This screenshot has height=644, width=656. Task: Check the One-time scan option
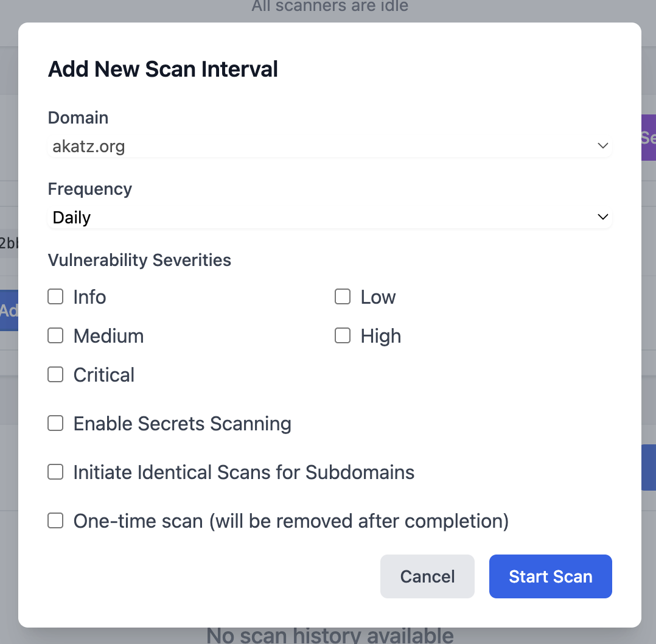55,521
